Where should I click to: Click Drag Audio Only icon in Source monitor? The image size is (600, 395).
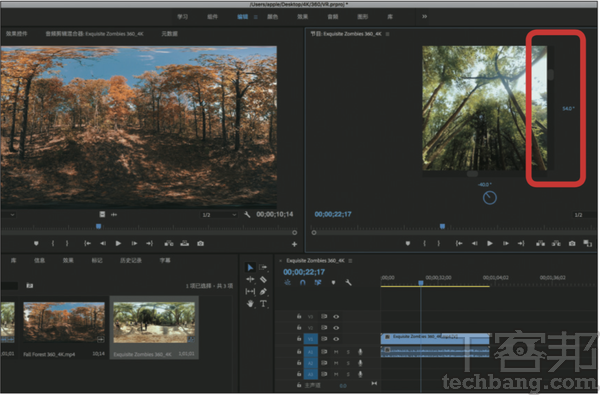114,214
